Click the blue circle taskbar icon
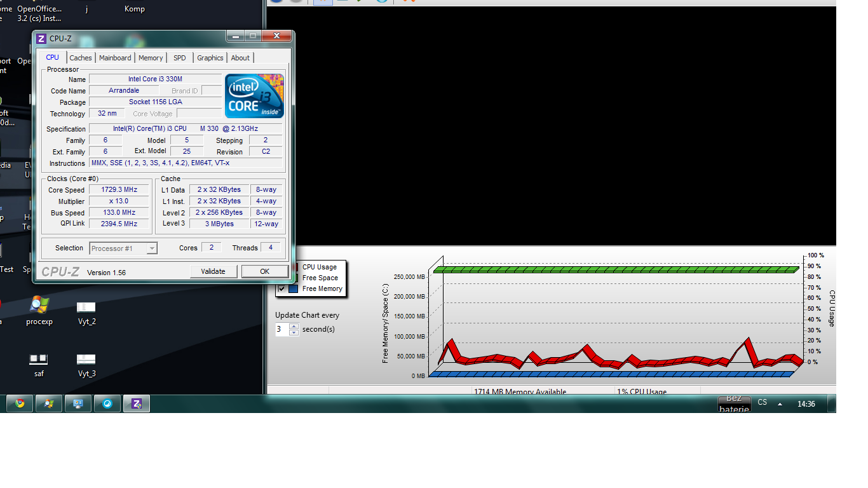Screen dimensions: 868x488 [x=107, y=403]
